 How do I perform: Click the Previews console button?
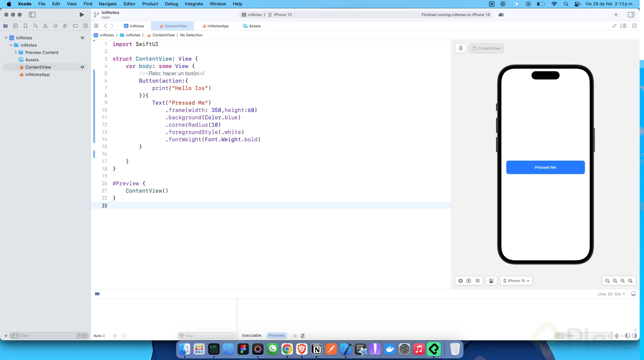pyautogui.click(x=277, y=335)
